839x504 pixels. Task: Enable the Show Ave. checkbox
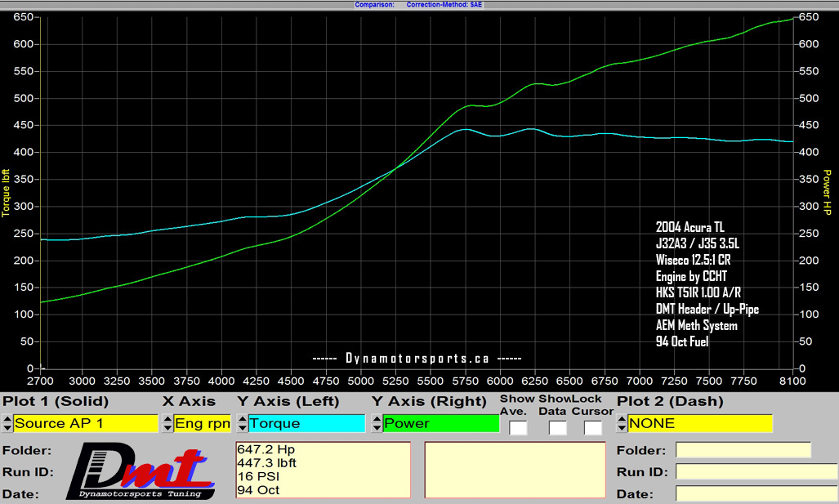[x=518, y=428]
